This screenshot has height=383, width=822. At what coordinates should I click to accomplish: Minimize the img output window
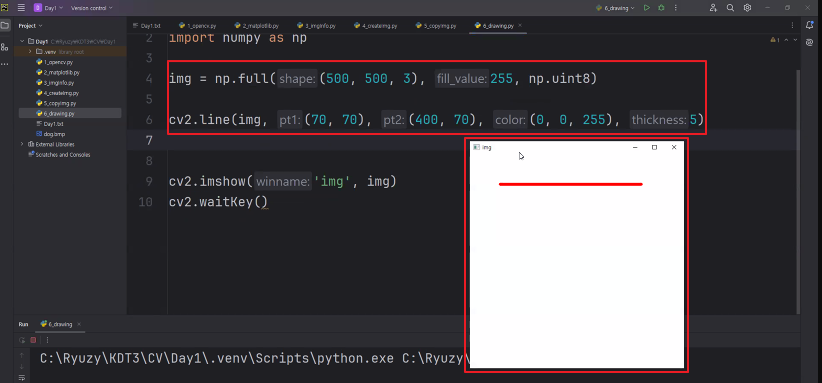click(635, 147)
